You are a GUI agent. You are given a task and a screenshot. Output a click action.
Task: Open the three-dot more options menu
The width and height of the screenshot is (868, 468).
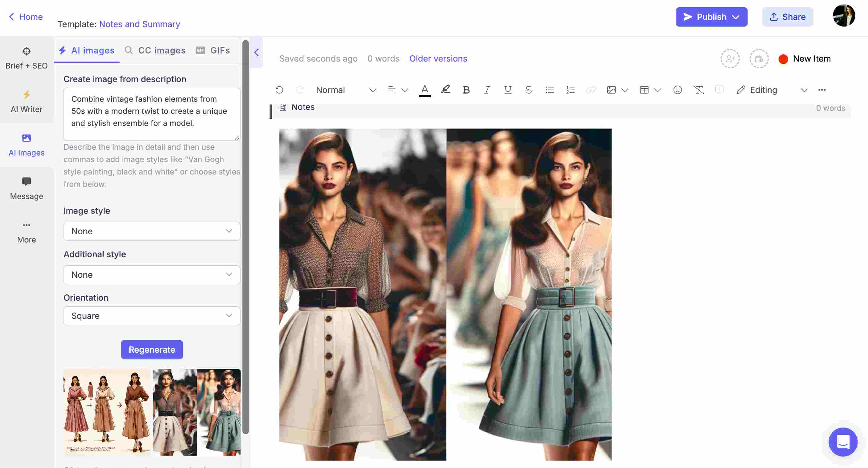coord(822,90)
